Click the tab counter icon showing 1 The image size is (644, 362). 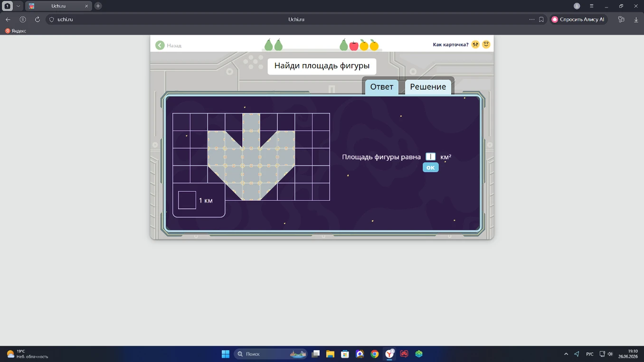[8, 6]
